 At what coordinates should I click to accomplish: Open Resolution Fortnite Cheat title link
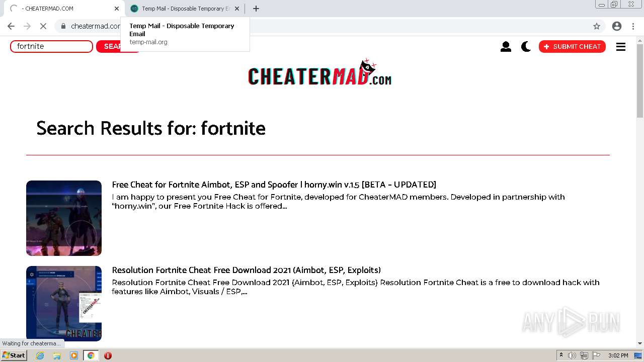246,270
